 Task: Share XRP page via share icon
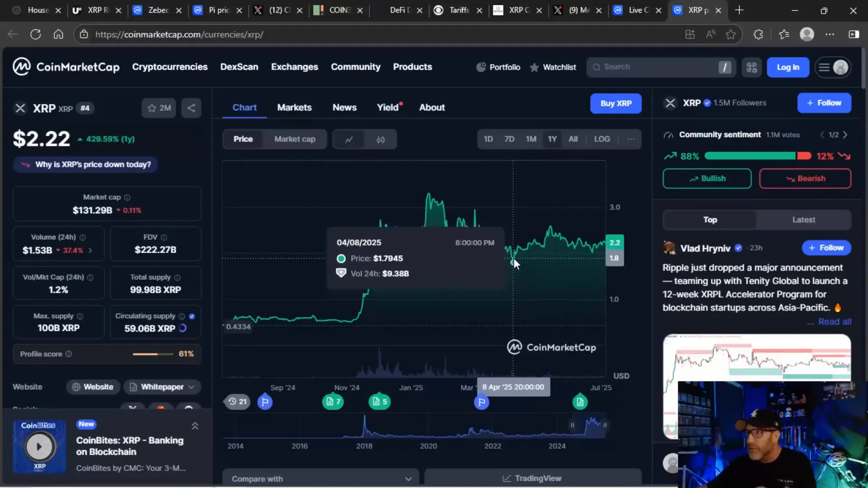tap(191, 108)
